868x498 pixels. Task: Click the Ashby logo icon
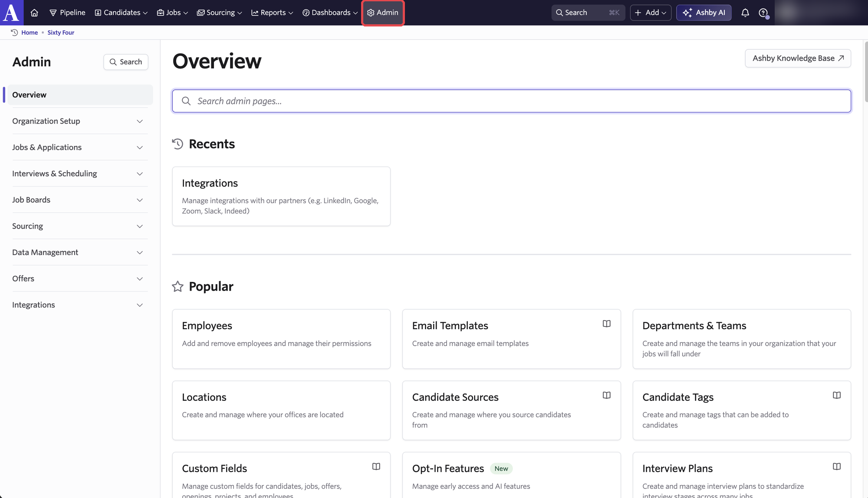point(11,12)
